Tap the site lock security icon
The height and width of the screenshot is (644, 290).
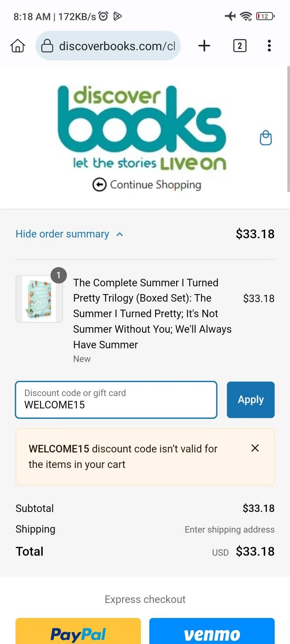[47, 46]
